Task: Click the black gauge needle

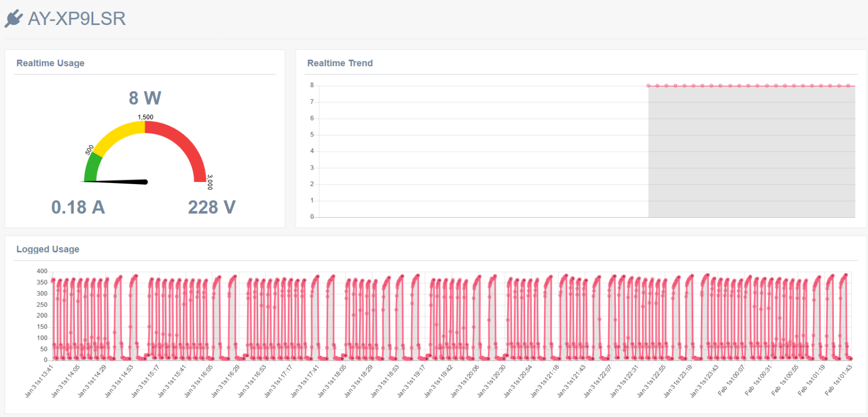Action: tap(117, 181)
